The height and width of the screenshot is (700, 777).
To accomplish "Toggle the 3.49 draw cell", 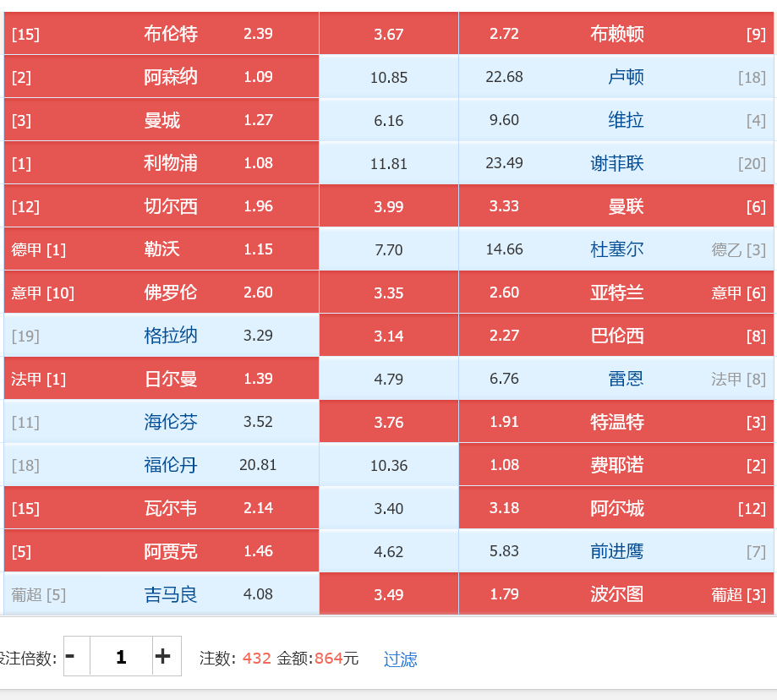I will coord(389,593).
